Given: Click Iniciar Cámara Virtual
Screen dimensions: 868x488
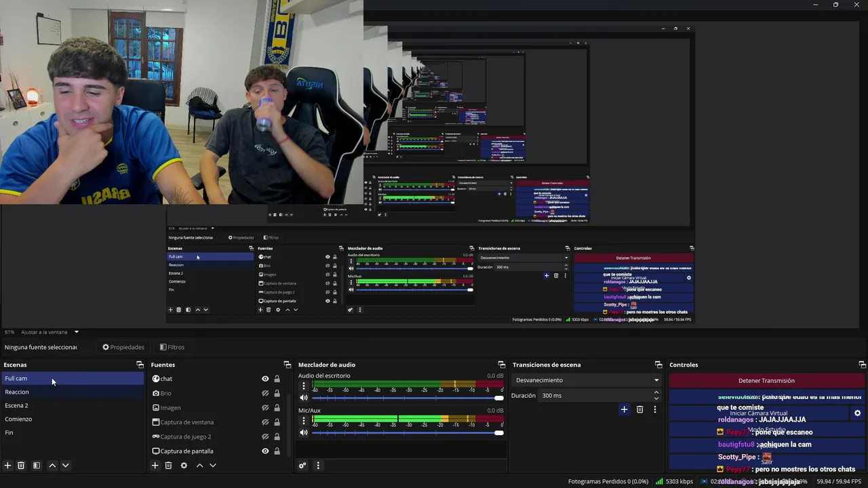Looking at the screenshot, I should click(758, 413).
